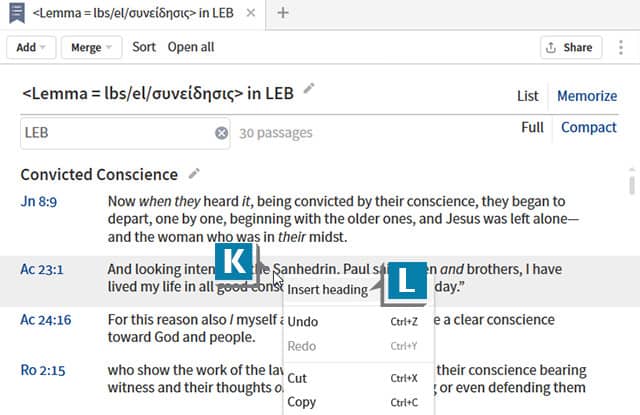Click the Bible version input field
Viewport: 640px width, 415px height.
[x=115, y=132]
